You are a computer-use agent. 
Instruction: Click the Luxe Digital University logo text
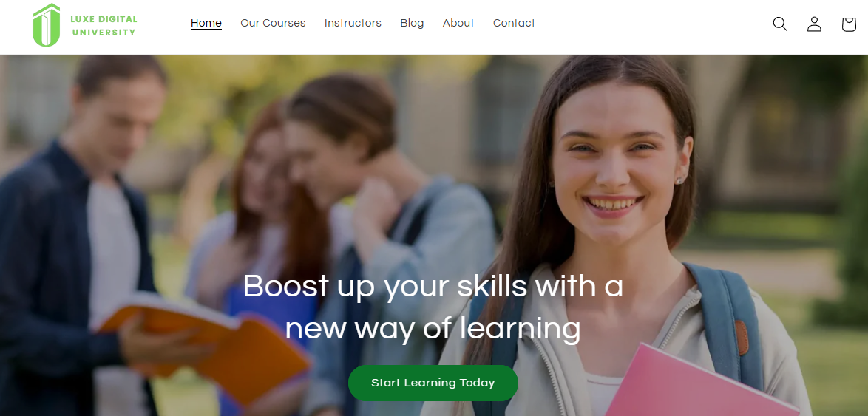104,25
